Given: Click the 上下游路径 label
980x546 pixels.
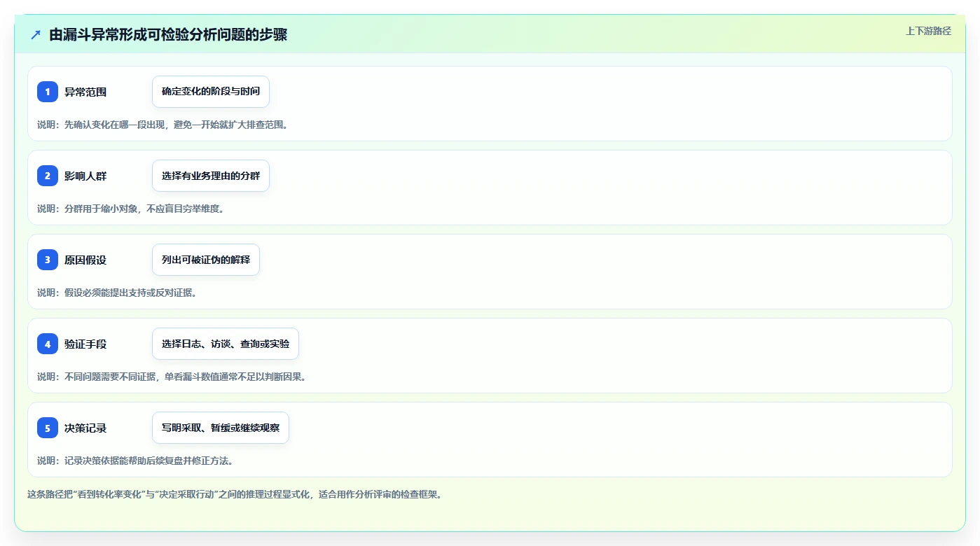Looking at the screenshot, I should [x=928, y=31].
